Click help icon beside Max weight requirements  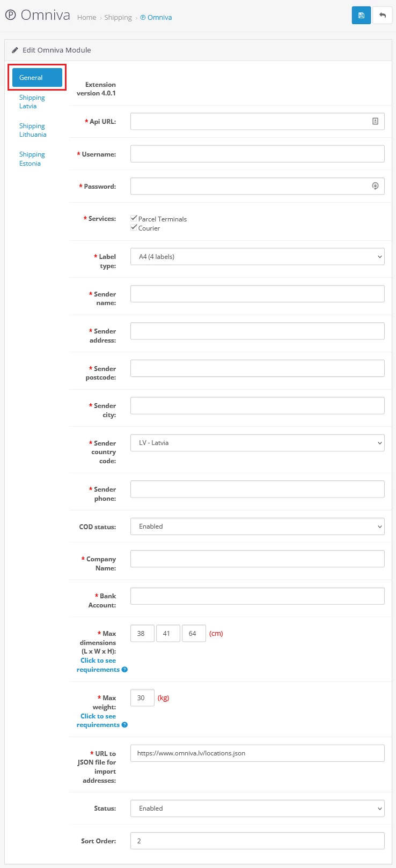124,725
